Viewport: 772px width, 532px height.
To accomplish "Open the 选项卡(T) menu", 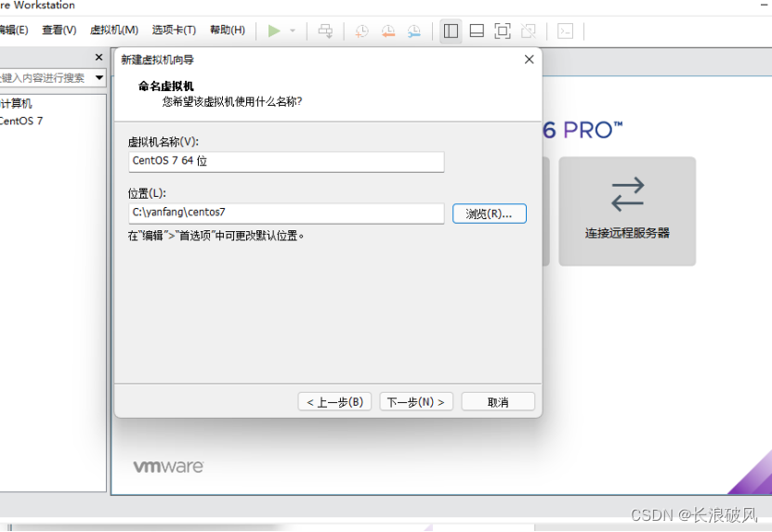I will 174,30.
